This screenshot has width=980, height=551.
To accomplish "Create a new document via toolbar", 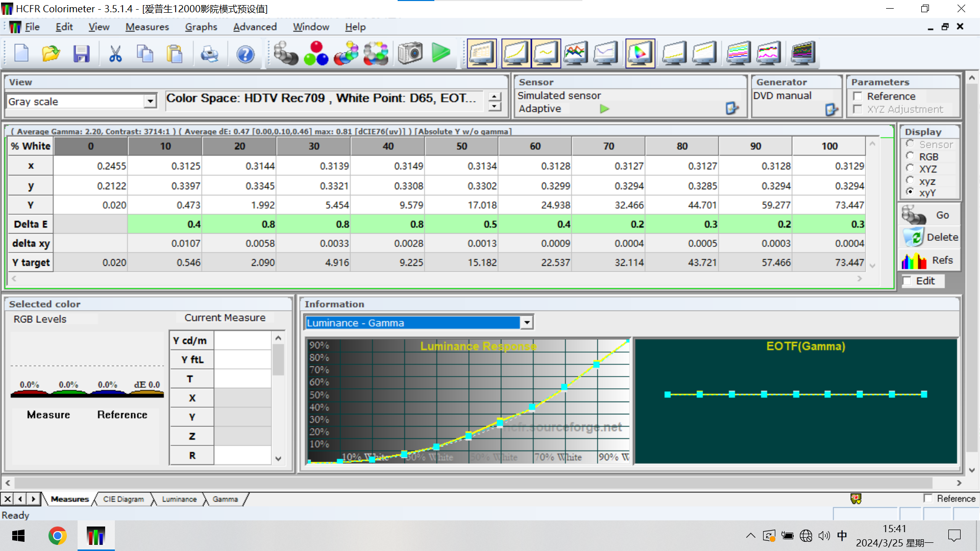I will coord(21,53).
